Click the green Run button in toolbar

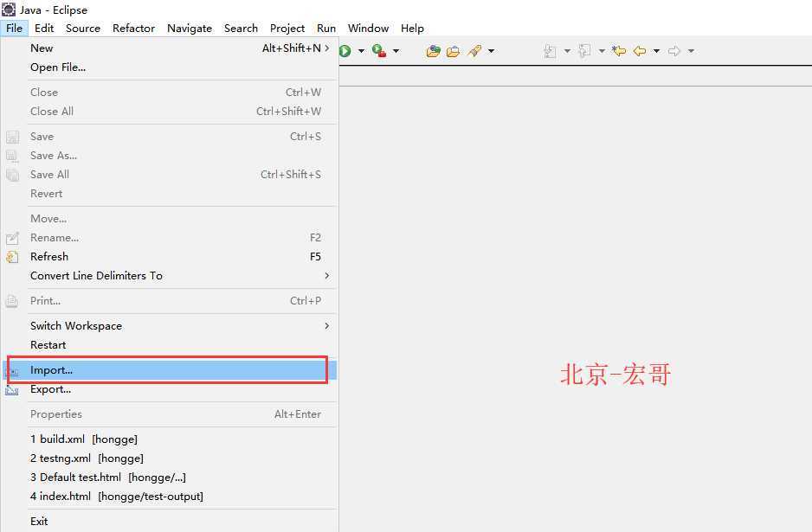pos(345,51)
